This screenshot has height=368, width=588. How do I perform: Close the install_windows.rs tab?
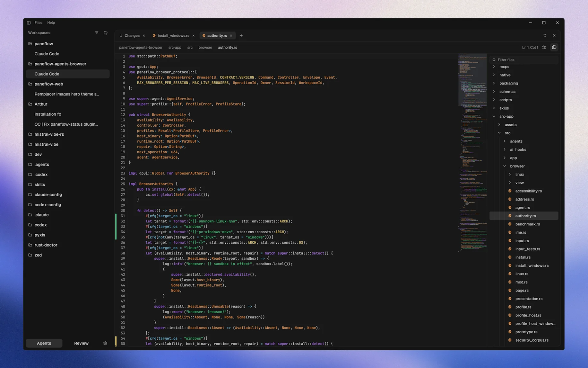tap(194, 36)
